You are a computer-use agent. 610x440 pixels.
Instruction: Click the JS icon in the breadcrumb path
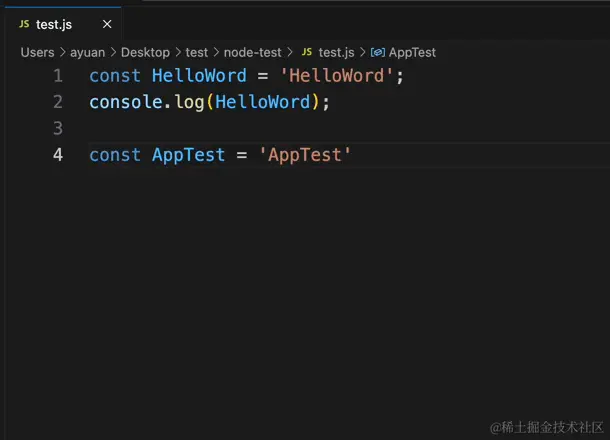[307, 52]
